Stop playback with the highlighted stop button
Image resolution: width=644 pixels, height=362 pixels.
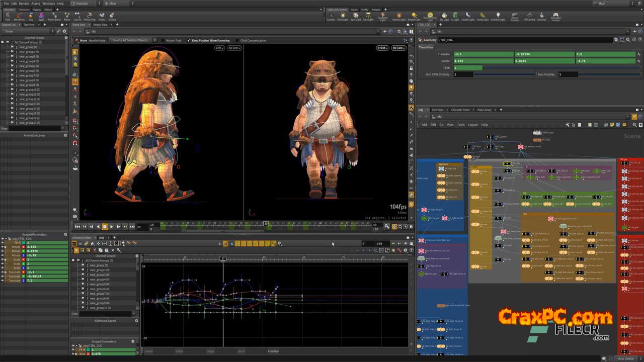[x=105, y=227]
